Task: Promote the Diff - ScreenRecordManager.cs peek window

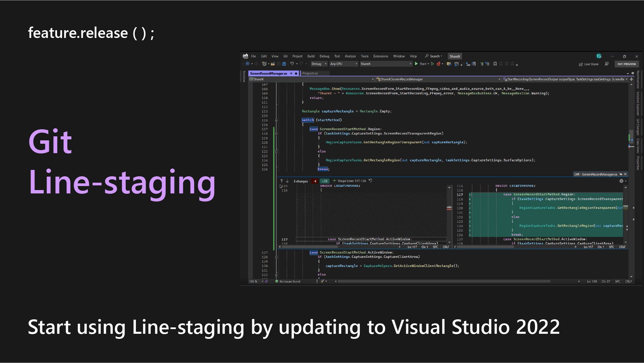Action: [x=621, y=174]
